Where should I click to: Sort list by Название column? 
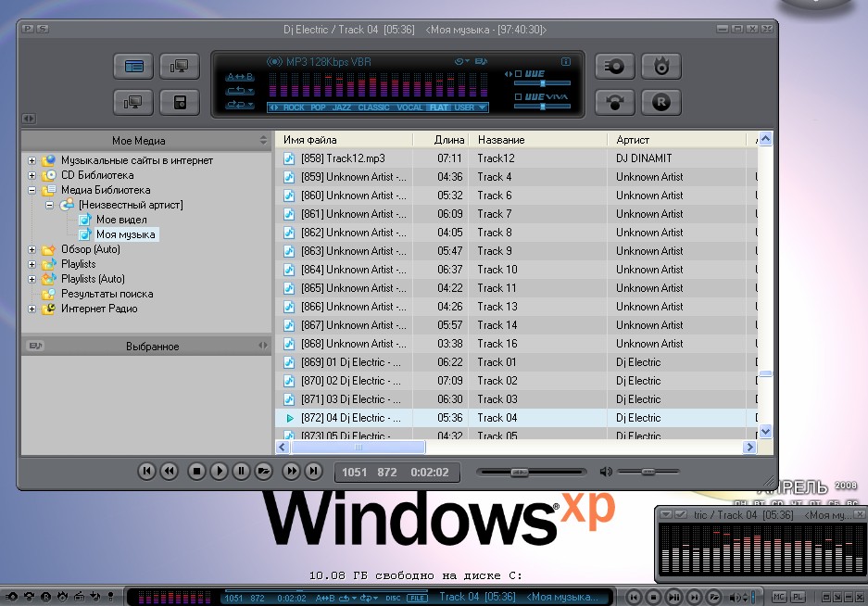(x=537, y=140)
